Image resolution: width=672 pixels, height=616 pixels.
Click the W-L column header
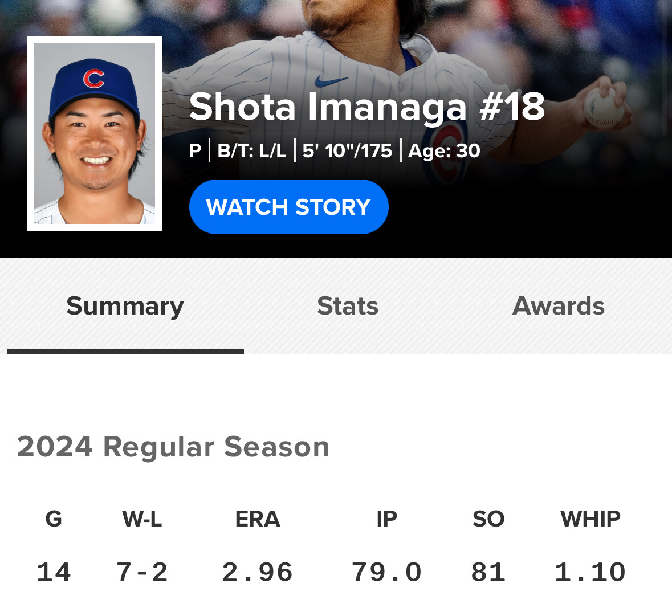142,519
